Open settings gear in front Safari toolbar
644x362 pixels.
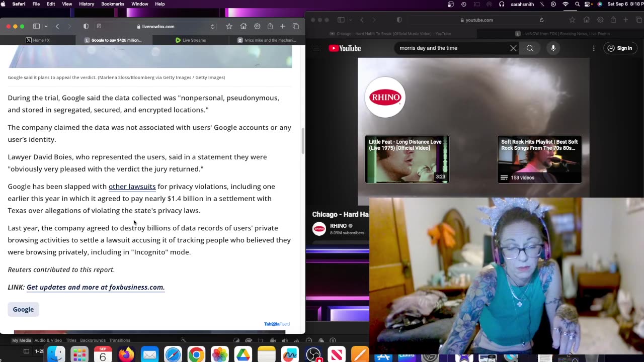point(257,26)
